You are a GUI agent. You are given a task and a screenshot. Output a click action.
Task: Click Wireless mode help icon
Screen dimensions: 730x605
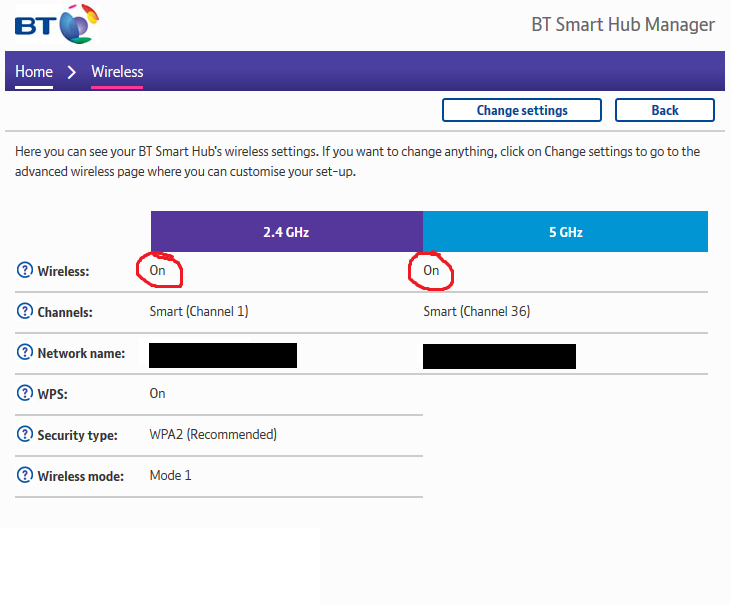[x=25, y=476]
